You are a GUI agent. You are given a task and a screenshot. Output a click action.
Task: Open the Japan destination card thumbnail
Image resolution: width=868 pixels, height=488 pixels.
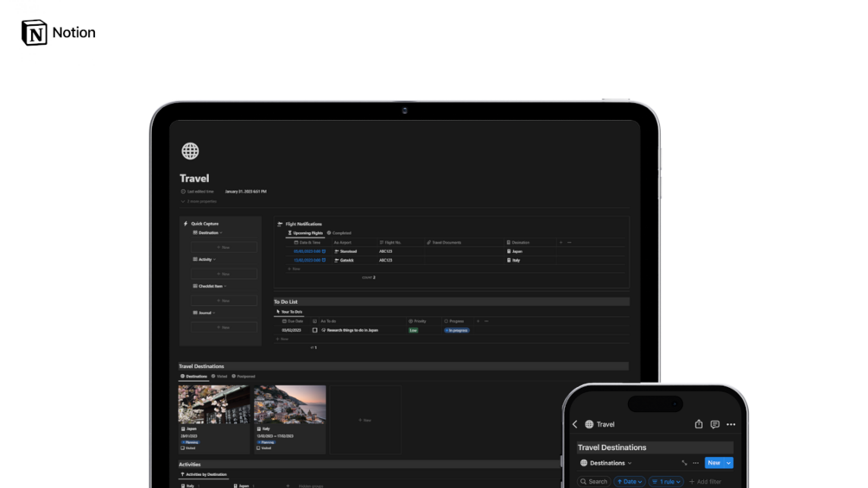coord(214,405)
